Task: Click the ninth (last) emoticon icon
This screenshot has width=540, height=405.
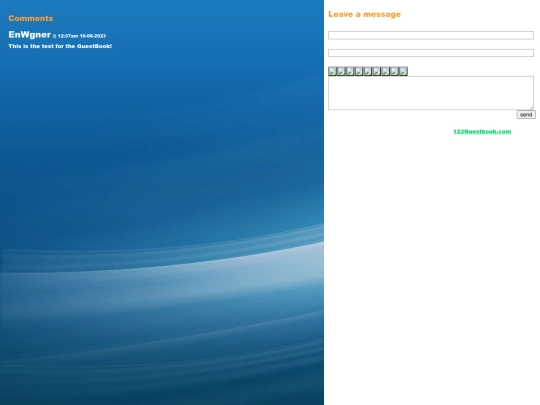Action: click(x=404, y=71)
